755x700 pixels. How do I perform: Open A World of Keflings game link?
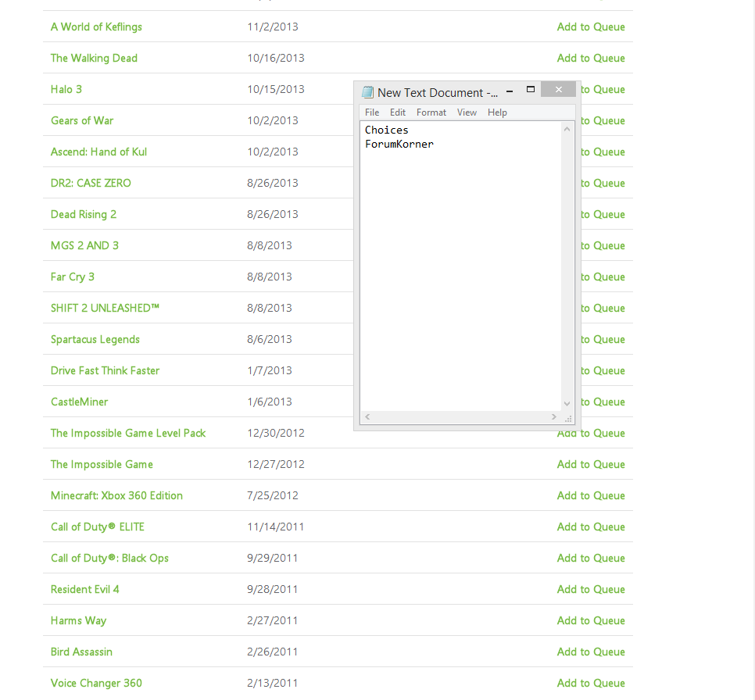click(96, 27)
